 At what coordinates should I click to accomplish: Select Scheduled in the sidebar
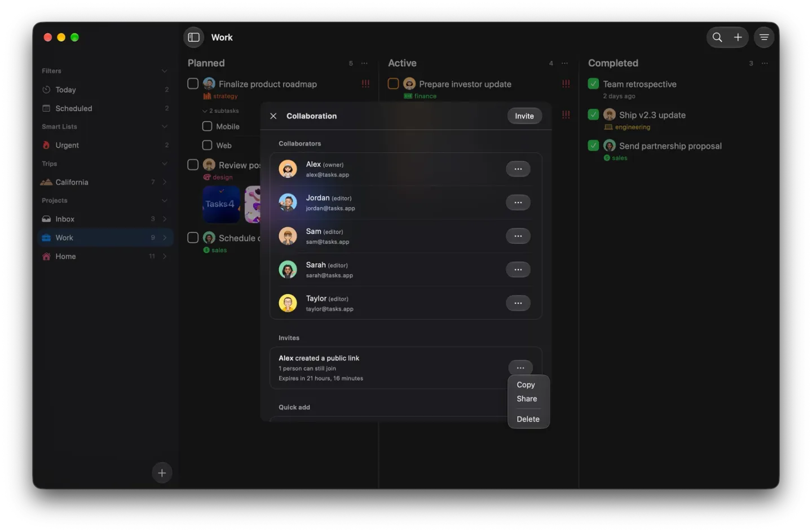point(106,108)
